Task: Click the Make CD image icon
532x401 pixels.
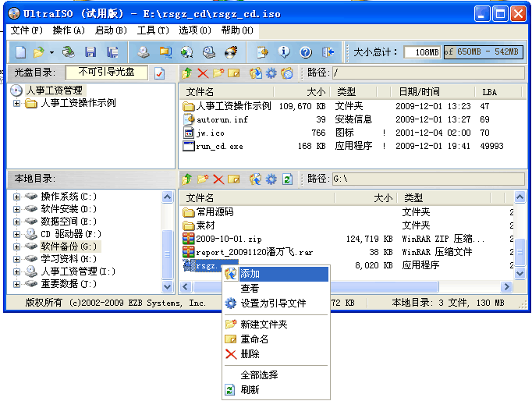Action: tap(144, 52)
